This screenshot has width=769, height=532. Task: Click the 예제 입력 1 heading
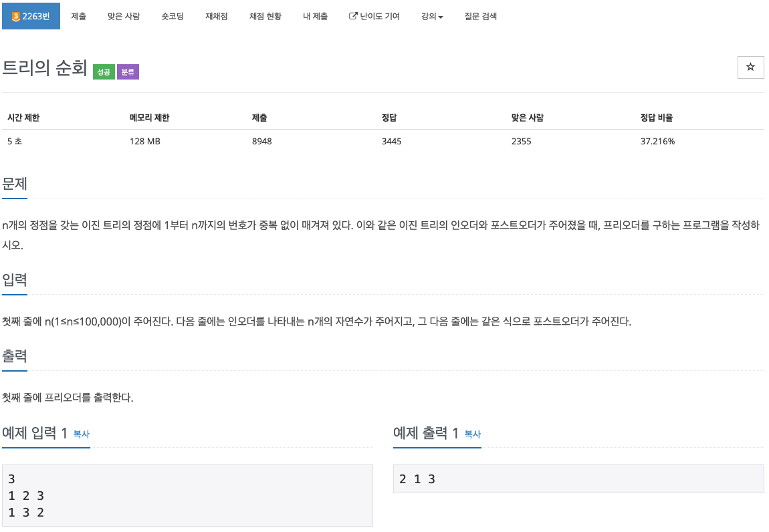[35, 433]
